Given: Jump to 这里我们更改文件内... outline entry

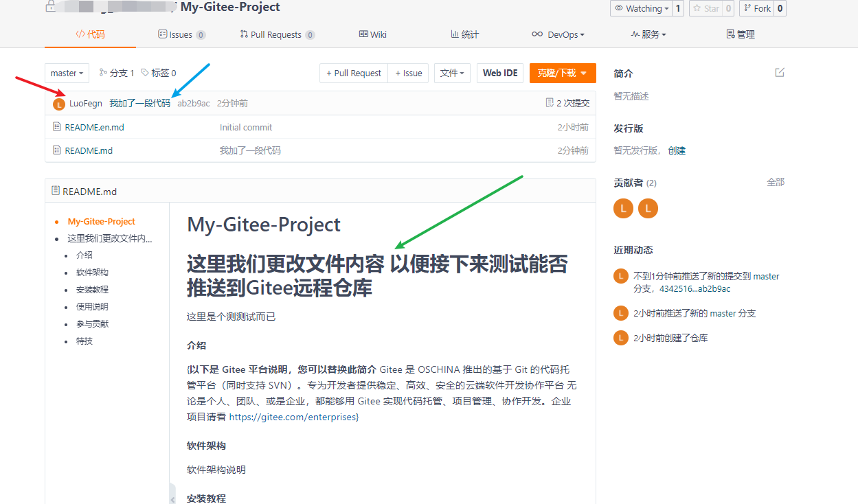Looking at the screenshot, I should [110, 239].
